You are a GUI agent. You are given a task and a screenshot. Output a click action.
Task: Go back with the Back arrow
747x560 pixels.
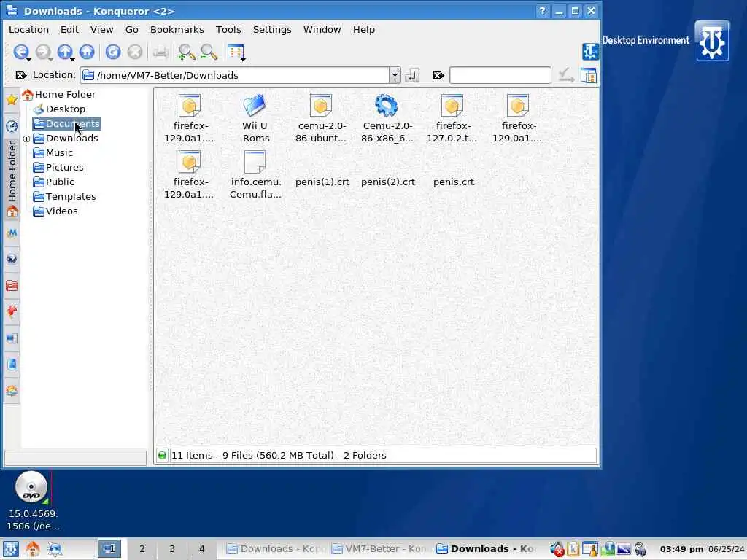21,52
